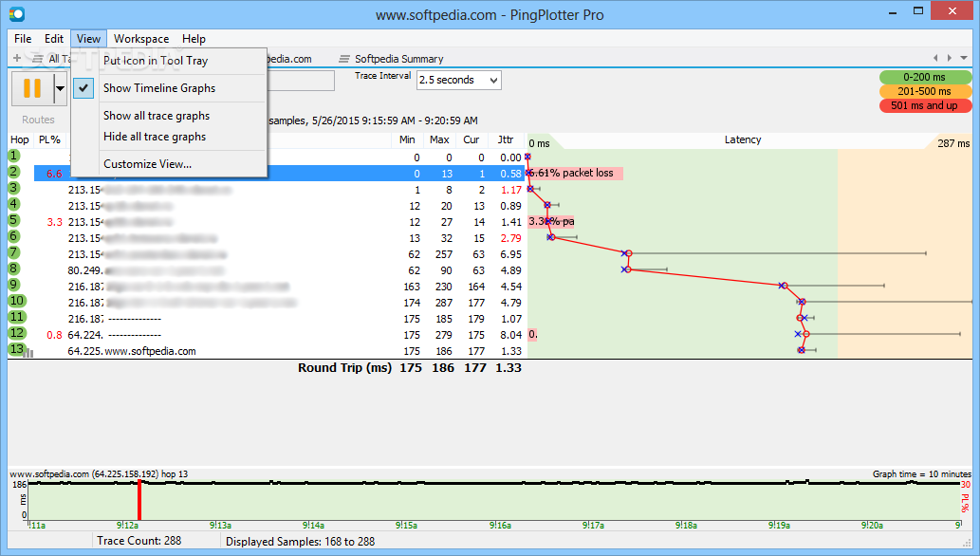This screenshot has height=556, width=980.
Task: Click the green 0-200 ms legend swatch
Action: click(925, 77)
